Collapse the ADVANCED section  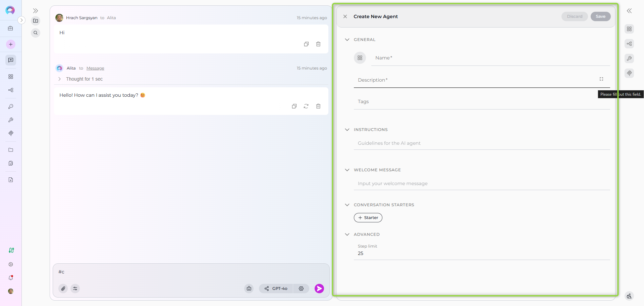[347, 234]
